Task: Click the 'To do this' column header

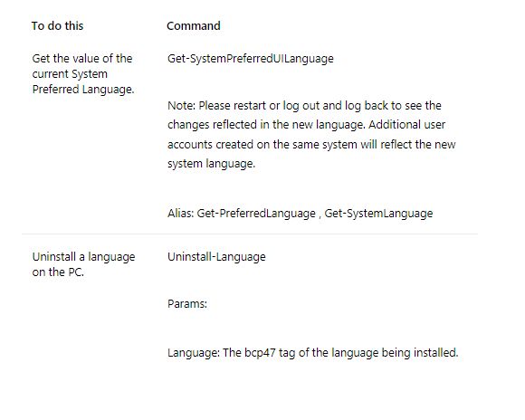Action: [x=57, y=25]
